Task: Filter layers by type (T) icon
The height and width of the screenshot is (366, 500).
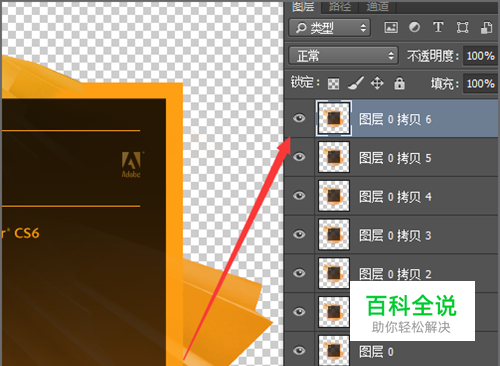Action: (x=438, y=27)
